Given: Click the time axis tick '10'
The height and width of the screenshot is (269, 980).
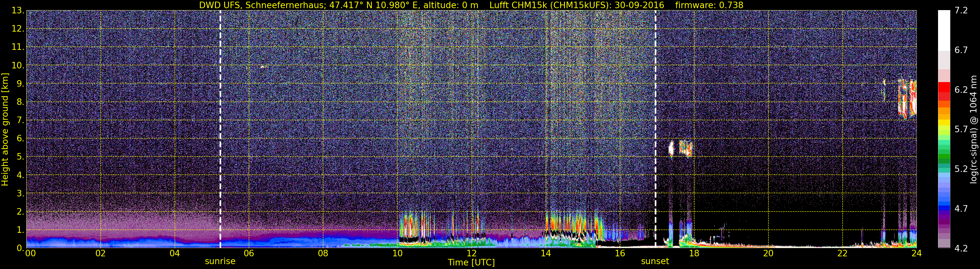Looking at the screenshot, I should click(x=397, y=254).
